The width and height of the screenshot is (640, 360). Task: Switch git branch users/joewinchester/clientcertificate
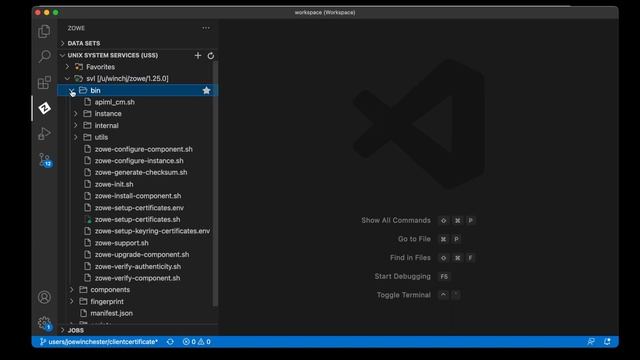[99, 342]
